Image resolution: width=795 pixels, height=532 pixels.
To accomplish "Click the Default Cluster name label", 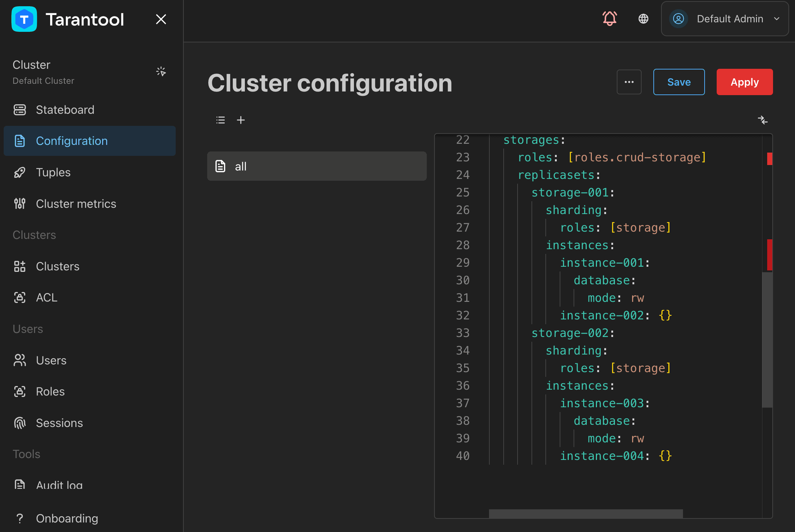I will tap(44, 81).
